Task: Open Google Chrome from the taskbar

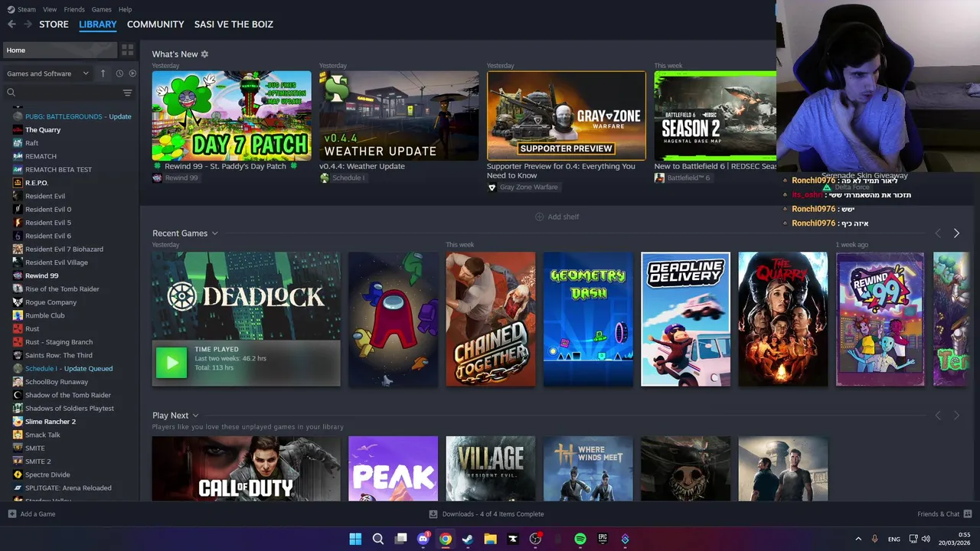Action: click(446, 539)
